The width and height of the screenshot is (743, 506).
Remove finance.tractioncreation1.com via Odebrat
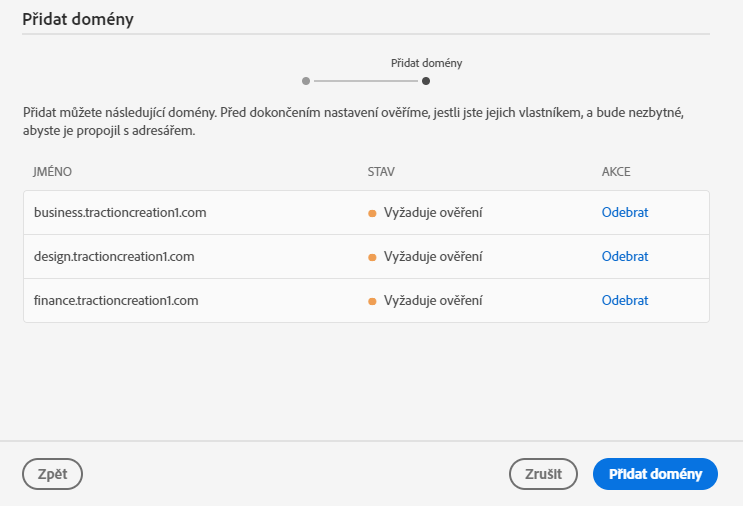[x=625, y=300]
